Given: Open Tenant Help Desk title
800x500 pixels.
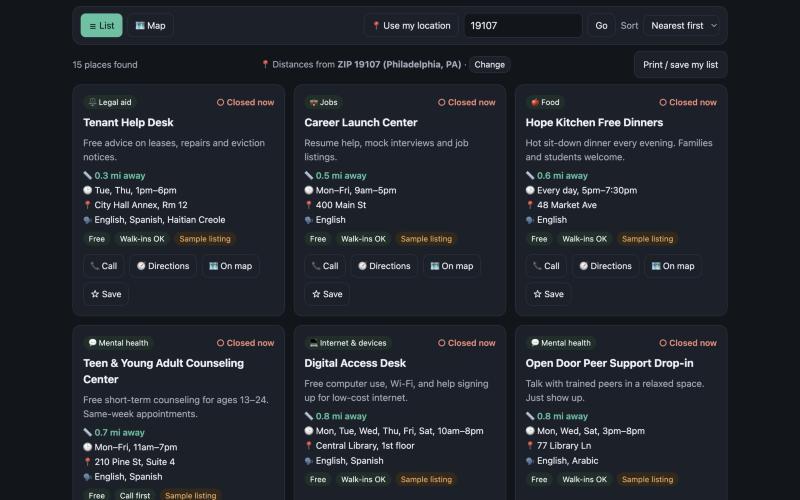Looking at the screenshot, I should pyautogui.click(x=128, y=122).
